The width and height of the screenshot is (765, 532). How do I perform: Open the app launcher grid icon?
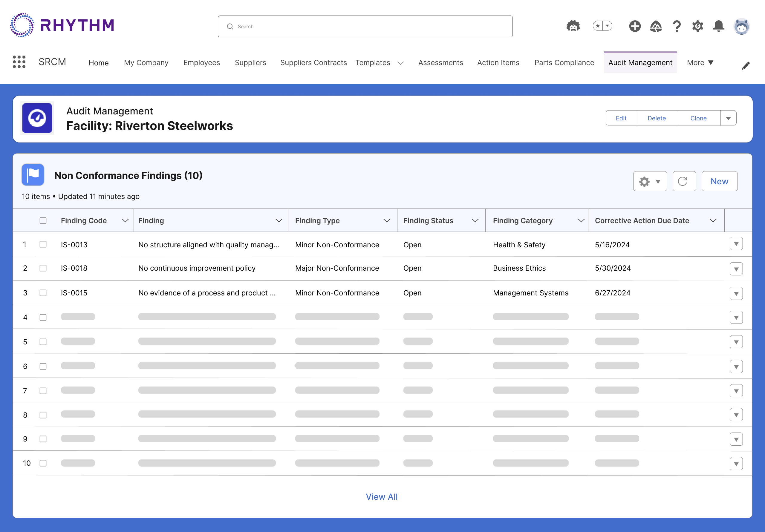(x=19, y=62)
